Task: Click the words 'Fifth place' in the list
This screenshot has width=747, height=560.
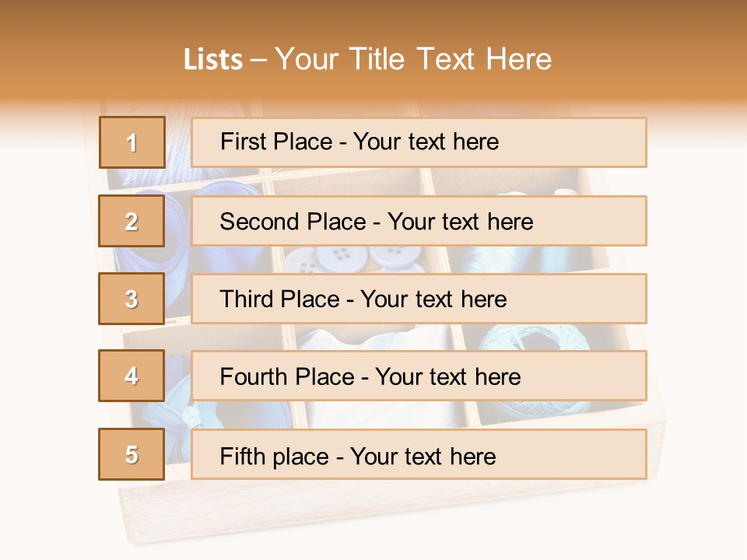Action: [263, 456]
